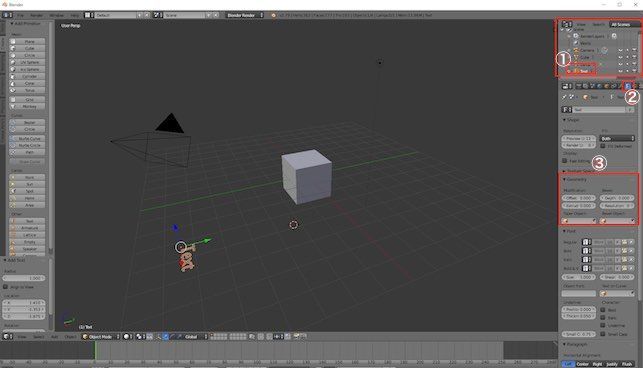Open the Object Mode dropdown
This screenshot has height=368, width=643.
coord(101,336)
